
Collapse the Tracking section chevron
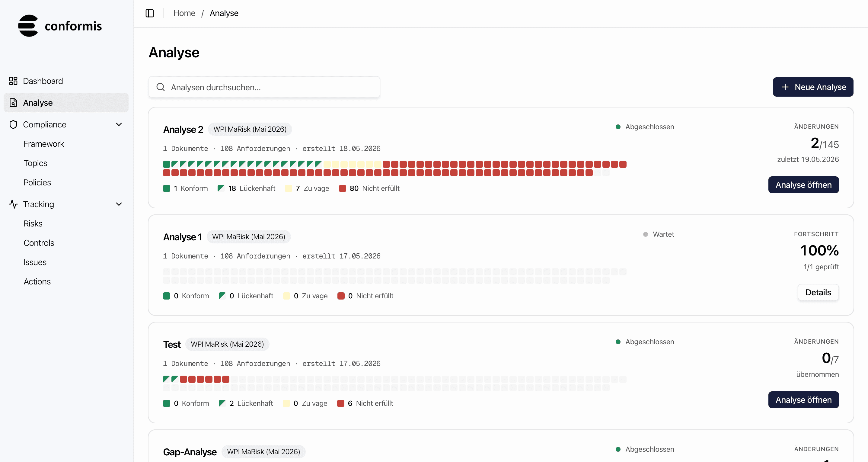point(119,204)
